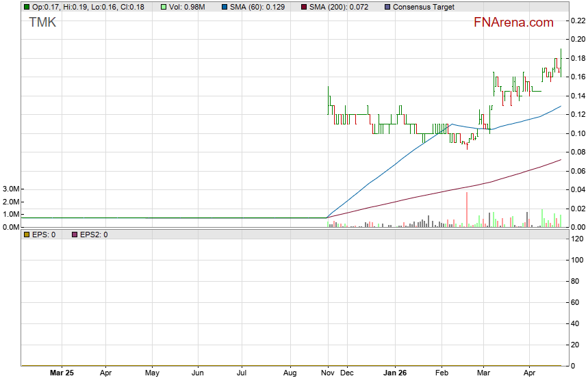Screen dimensions: 588x387
Task: Click the SMA (60): 0.129 legend text
Action: [258, 7]
